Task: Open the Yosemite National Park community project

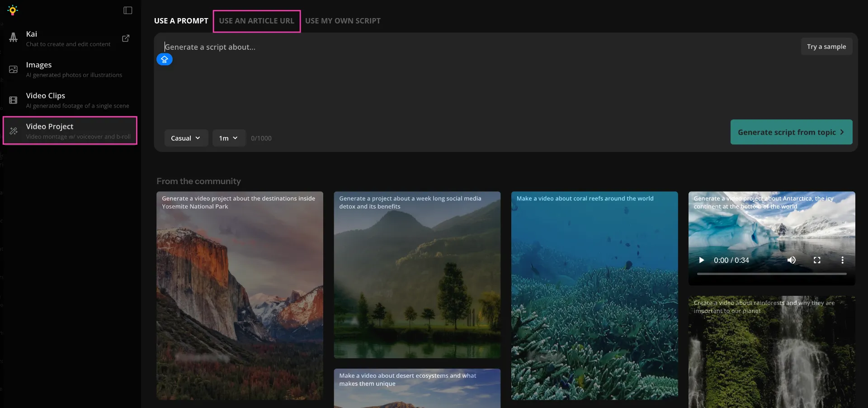Action: 239,296
